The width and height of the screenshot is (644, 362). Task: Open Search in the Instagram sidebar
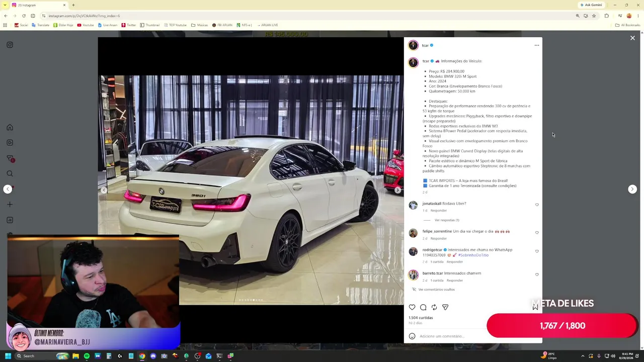(10, 174)
